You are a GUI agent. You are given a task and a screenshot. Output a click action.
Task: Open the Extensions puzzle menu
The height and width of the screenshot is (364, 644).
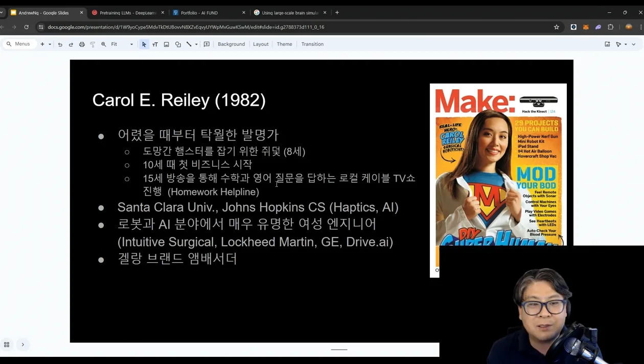(610, 27)
